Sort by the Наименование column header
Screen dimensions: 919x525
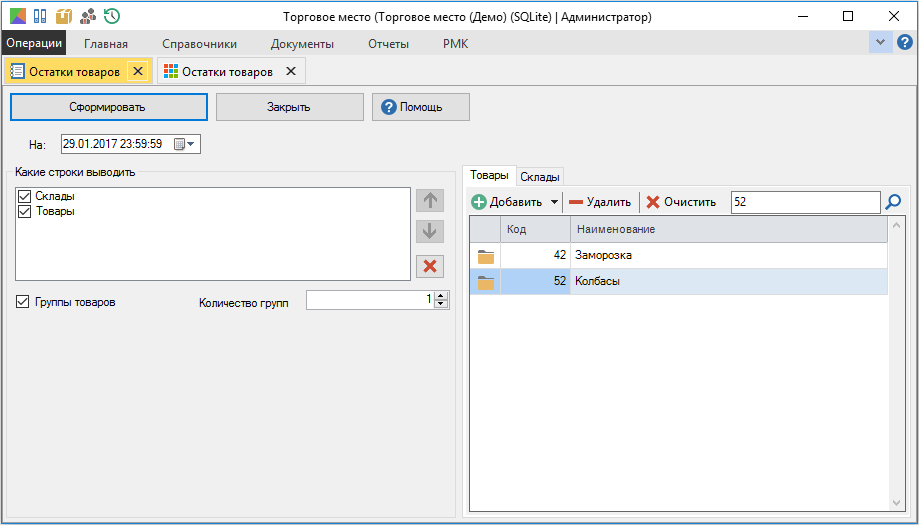(x=729, y=229)
